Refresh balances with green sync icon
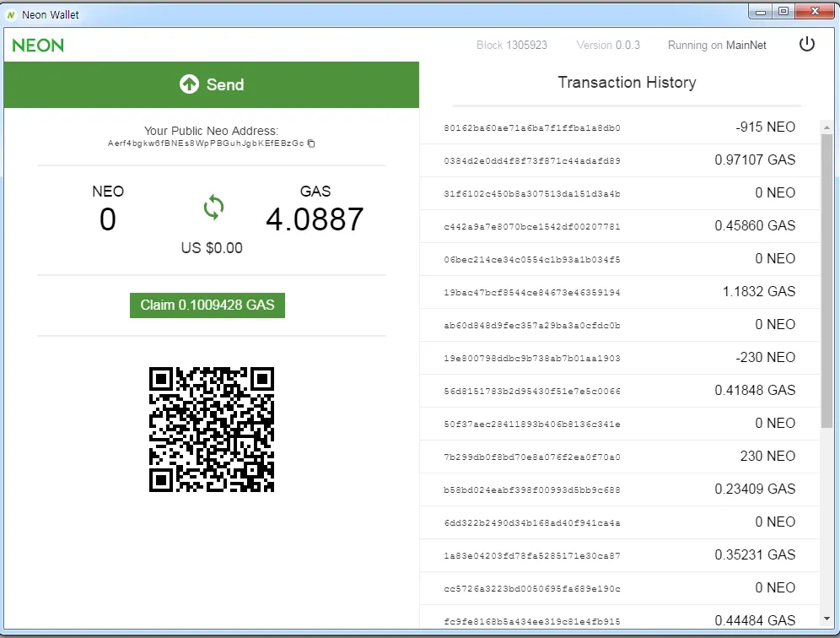The image size is (840, 638). coord(213,208)
